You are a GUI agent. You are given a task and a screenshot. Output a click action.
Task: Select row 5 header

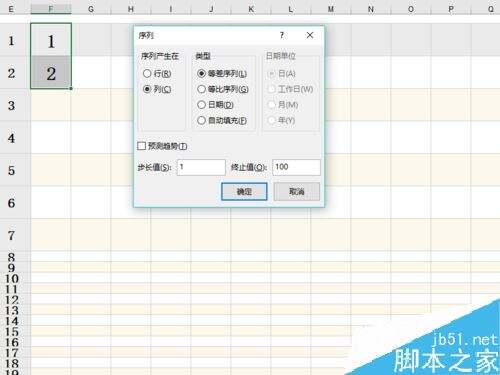12,170
